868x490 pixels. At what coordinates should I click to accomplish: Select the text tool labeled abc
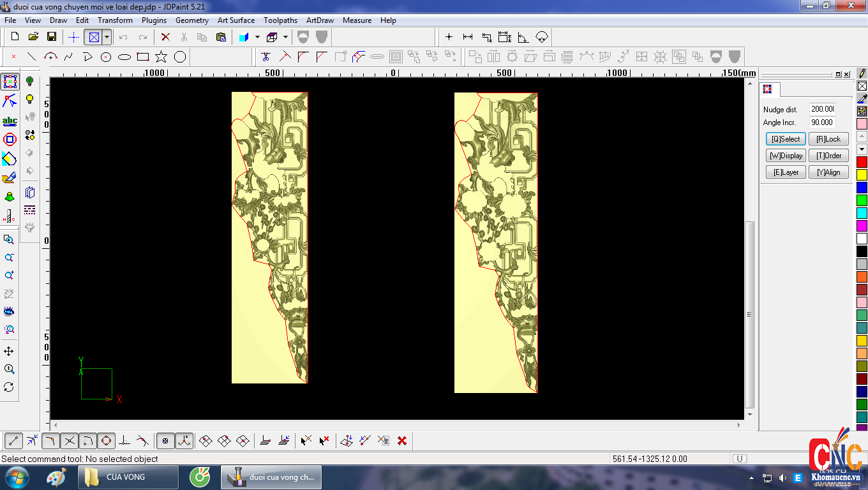point(10,121)
